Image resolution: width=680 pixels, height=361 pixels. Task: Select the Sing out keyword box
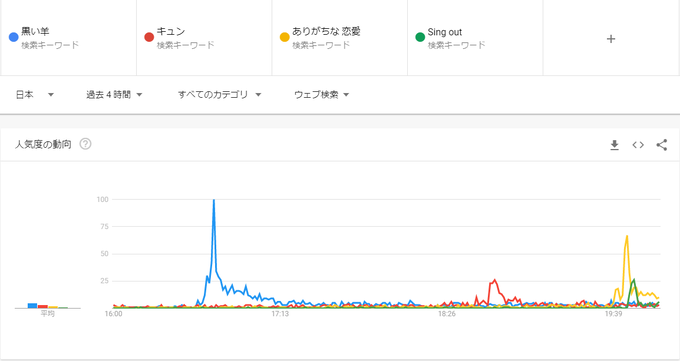point(475,38)
